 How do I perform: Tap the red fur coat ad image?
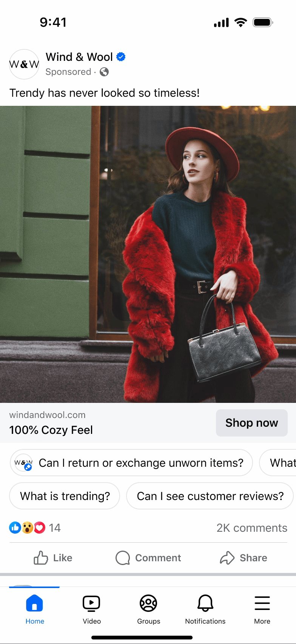pos(148,254)
